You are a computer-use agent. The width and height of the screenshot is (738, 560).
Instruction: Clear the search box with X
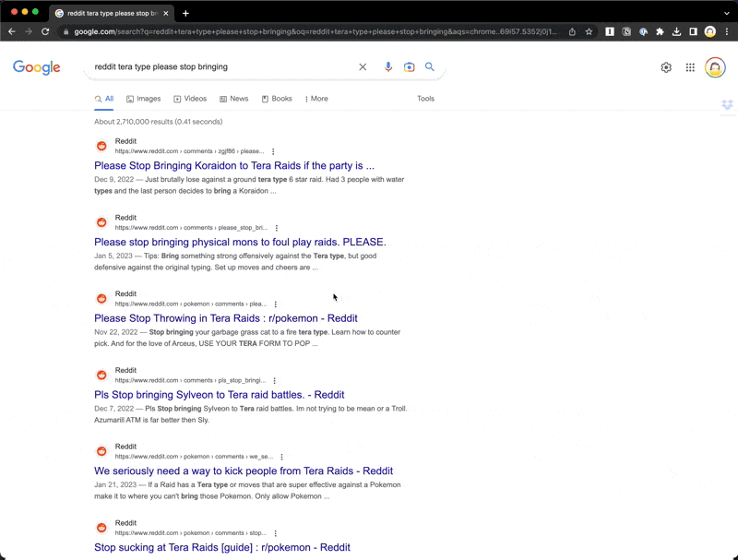363,67
